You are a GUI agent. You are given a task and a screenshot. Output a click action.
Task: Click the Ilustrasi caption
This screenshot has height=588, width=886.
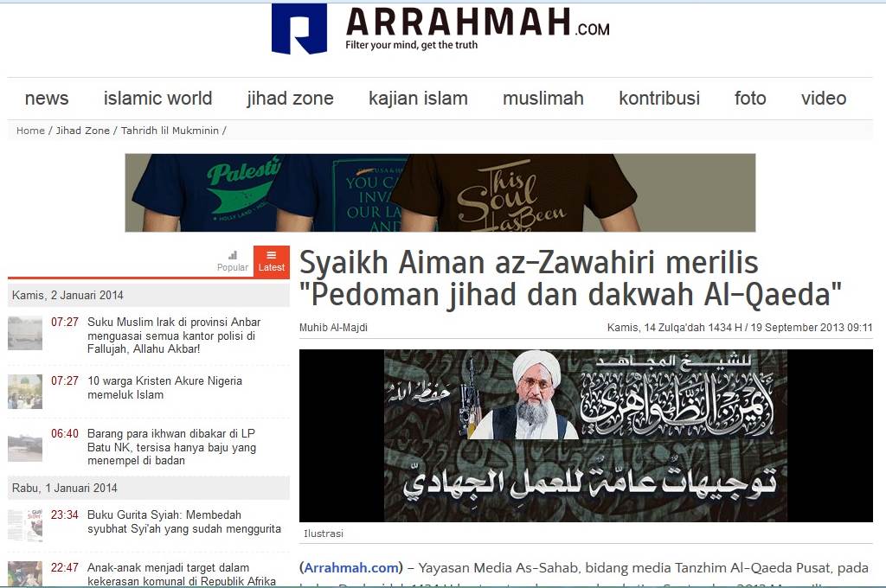(x=324, y=534)
